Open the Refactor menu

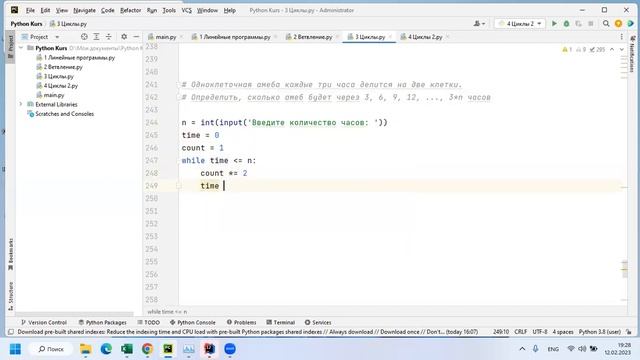point(130,10)
